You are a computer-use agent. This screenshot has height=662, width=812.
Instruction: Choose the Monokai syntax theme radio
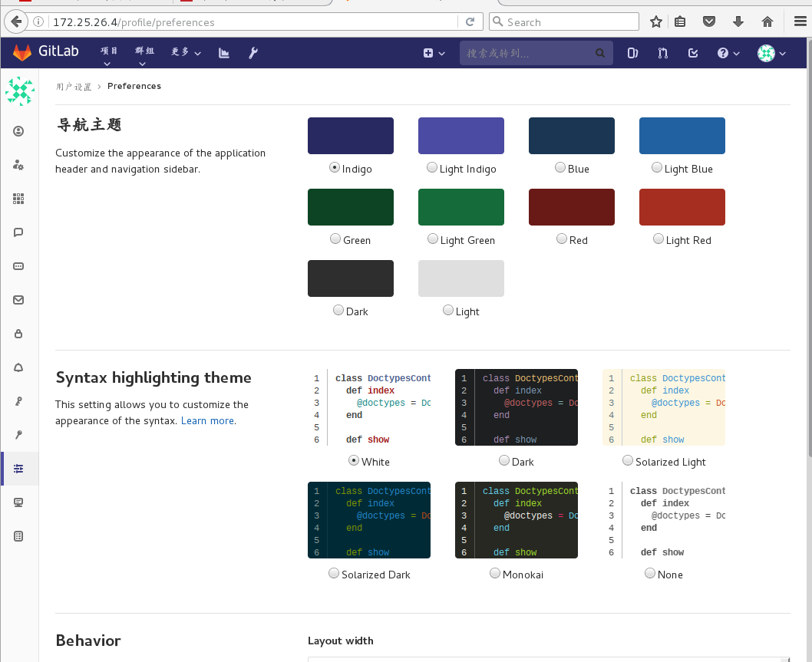[x=495, y=573]
